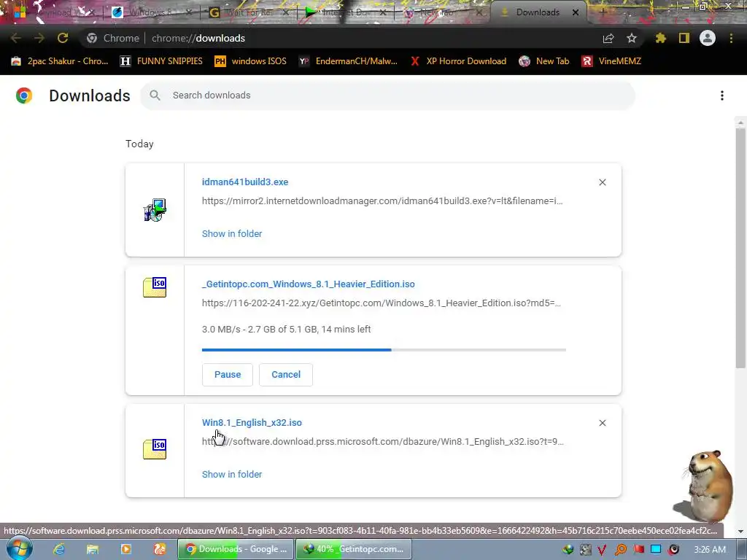Click the Heavier Edition download progress bar
The image size is (747, 560).
tap(384, 350)
